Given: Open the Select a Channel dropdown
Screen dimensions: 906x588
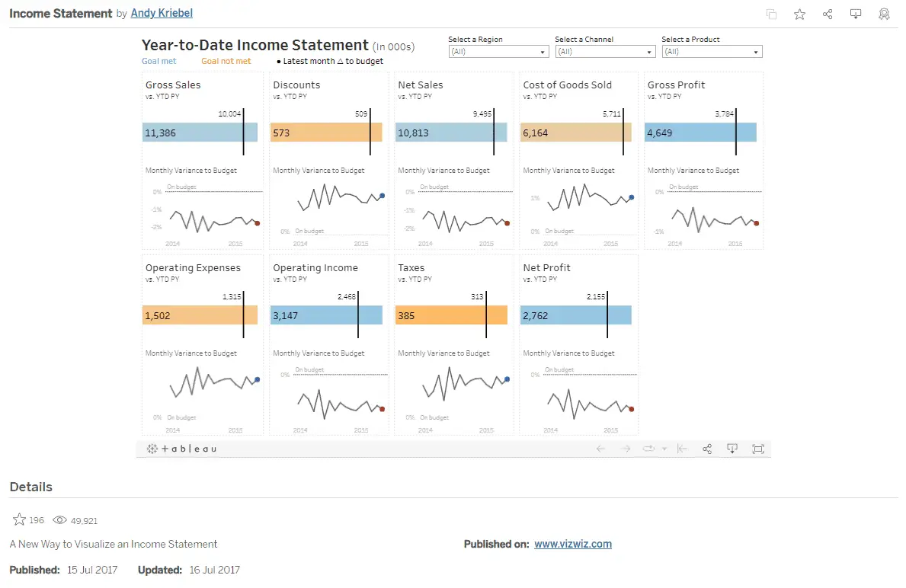Looking at the screenshot, I should [649, 52].
